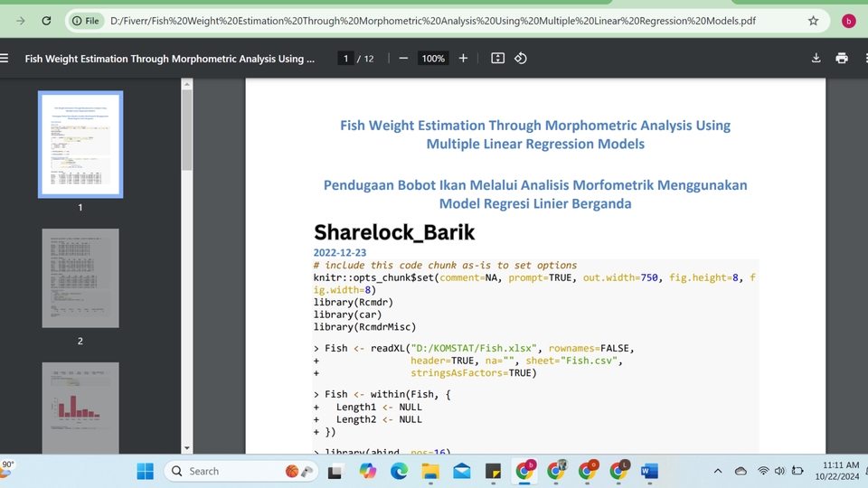Click the thumbnail panel scrollbar handle

187,130
